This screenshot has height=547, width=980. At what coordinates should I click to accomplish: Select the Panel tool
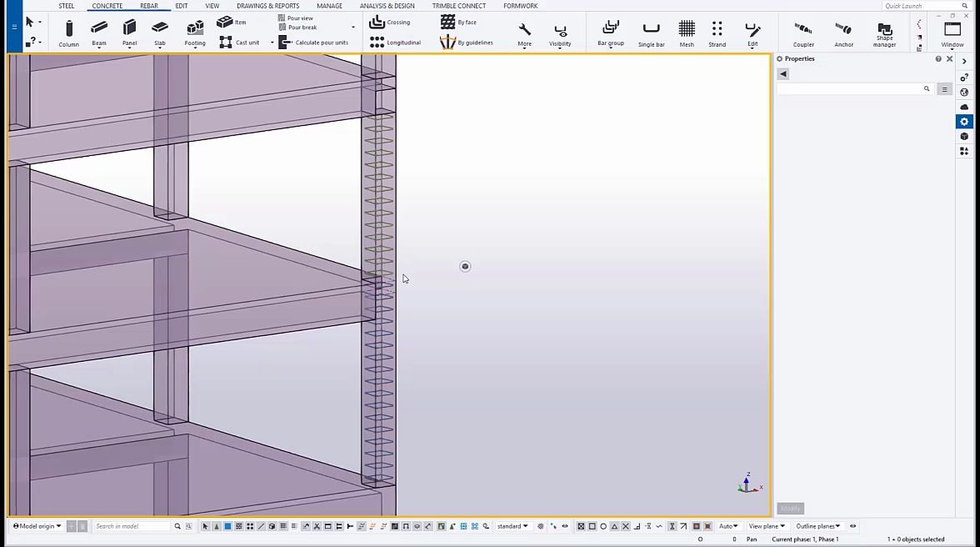coord(129,33)
